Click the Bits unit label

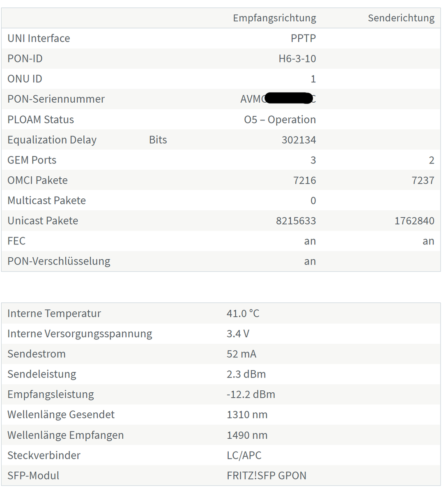(158, 140)
